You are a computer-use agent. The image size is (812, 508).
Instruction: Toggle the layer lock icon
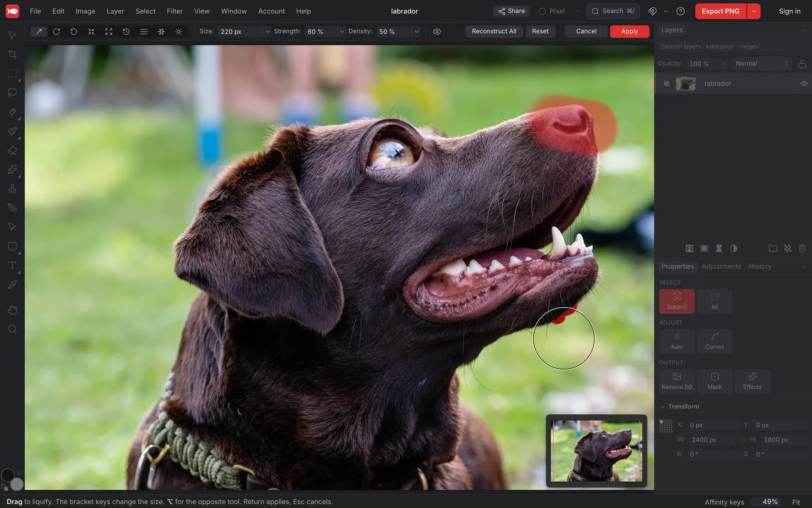pyautogui.click(x=802, y=63)
